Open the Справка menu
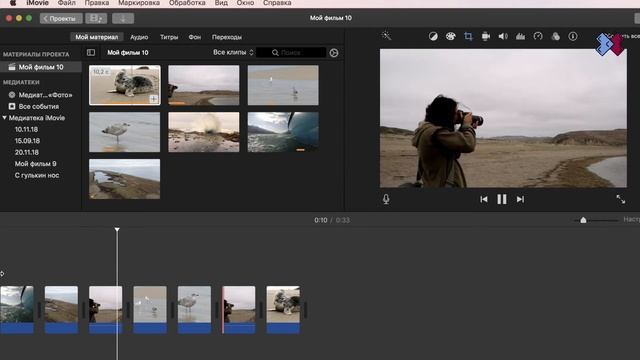The height and width of the screenshot is (360, 640). point(277,3)
